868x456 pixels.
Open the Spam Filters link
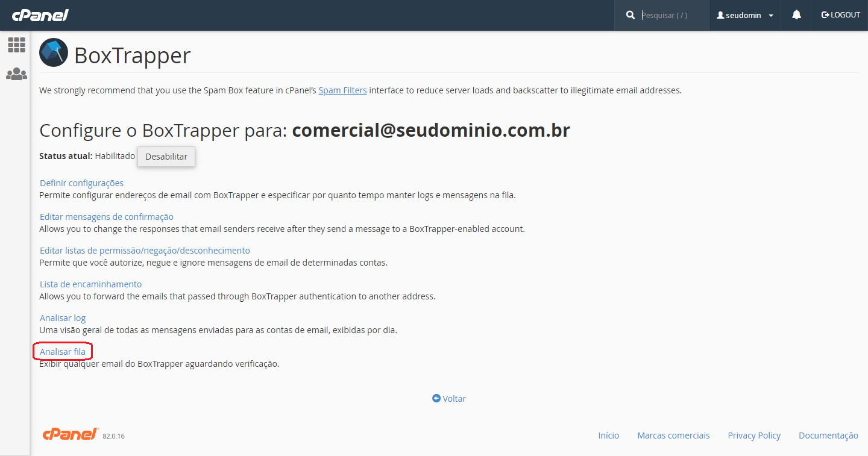click(x=342, y=90)
